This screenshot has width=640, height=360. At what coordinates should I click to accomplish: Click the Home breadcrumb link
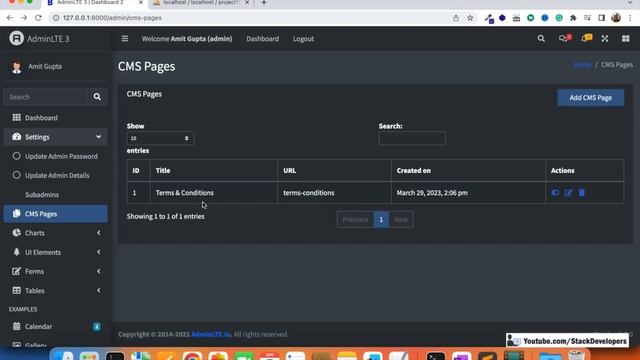pyautogui.click(x=582, y=64)
